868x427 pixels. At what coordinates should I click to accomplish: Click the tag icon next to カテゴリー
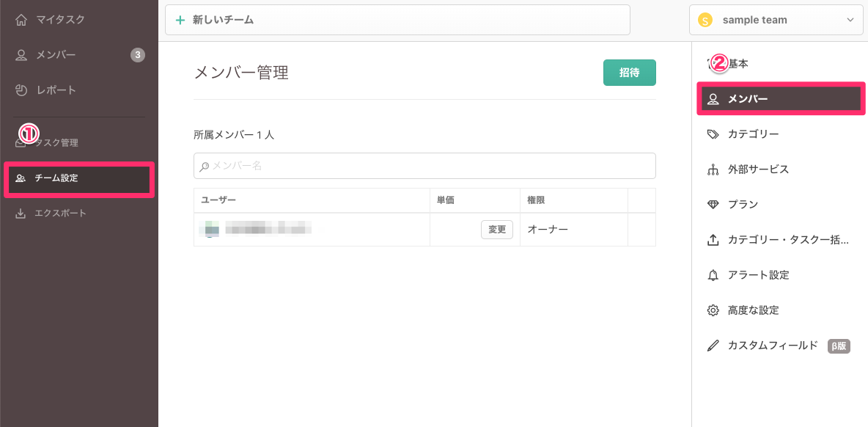click(713, 134)
